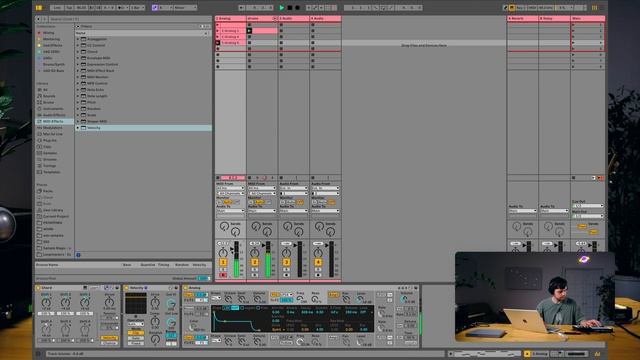Expand the CC Control folder
640x360 pixels.
tap(78, 45)
